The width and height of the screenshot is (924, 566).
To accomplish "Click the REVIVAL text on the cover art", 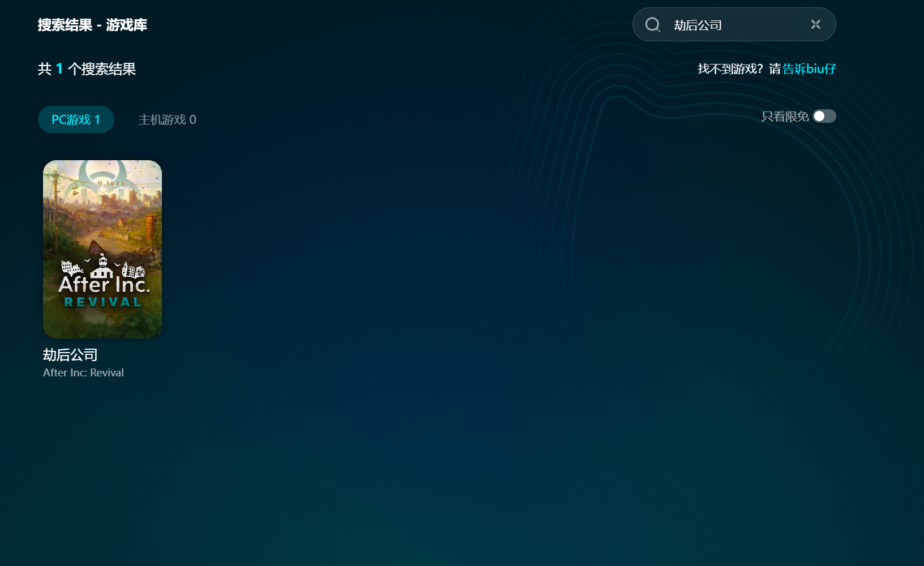I will point(102,302).
